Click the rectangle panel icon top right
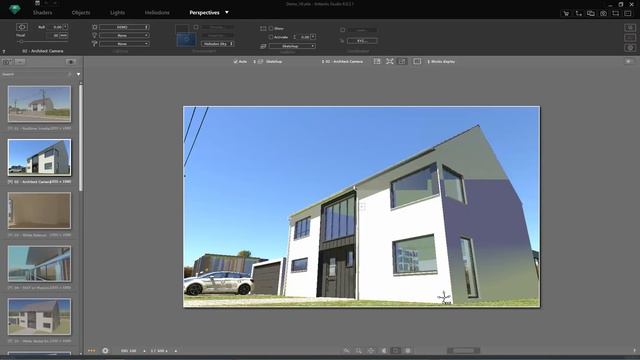Screen dimensions: 640x360 tap(628, 13)
